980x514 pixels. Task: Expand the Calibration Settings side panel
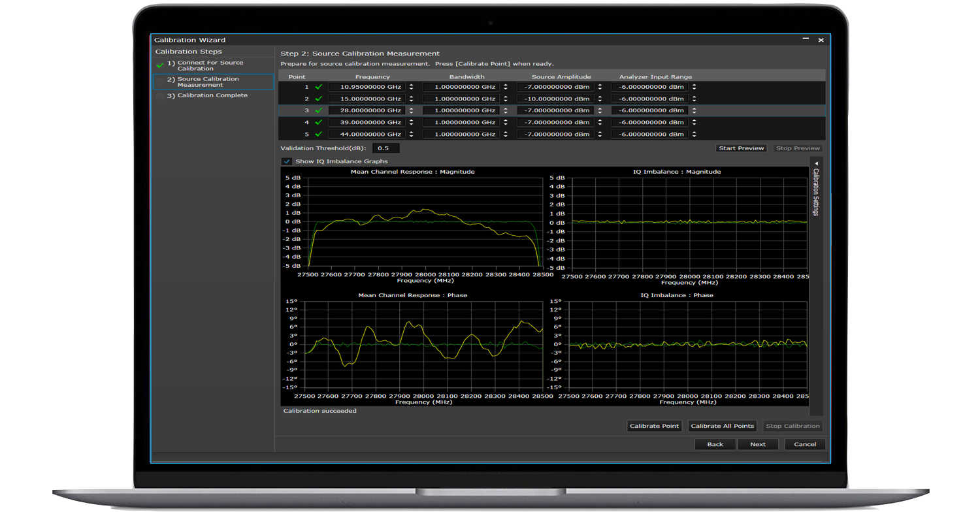pos(816,163)
